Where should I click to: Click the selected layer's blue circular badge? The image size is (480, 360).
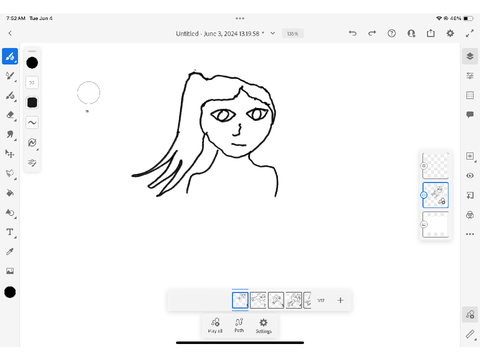pos(424,195)
